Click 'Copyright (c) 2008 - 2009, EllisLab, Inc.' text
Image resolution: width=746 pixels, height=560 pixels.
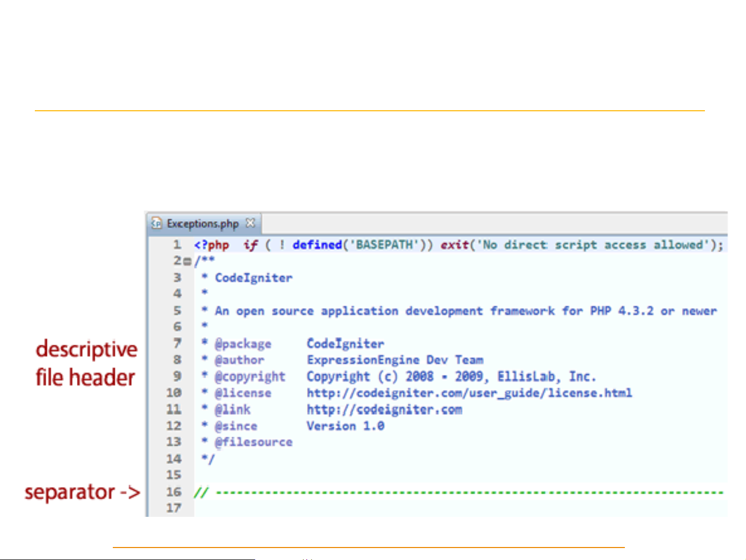[x=451, y=376]
